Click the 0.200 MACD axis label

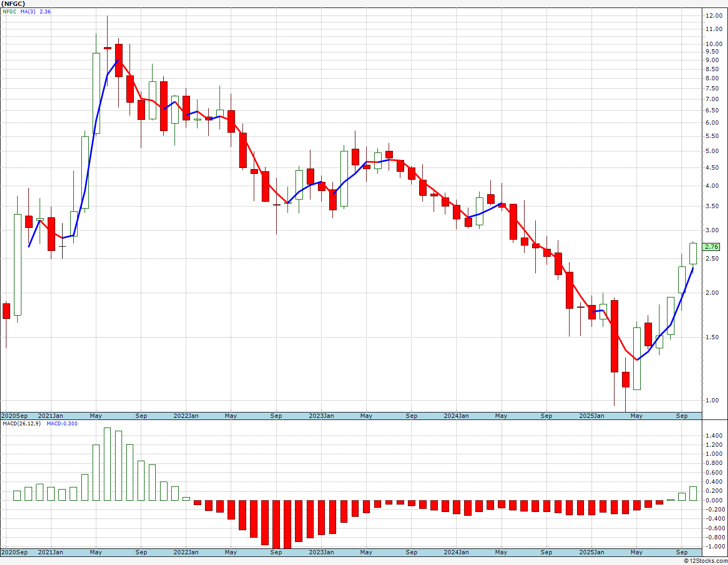point(714,491)
